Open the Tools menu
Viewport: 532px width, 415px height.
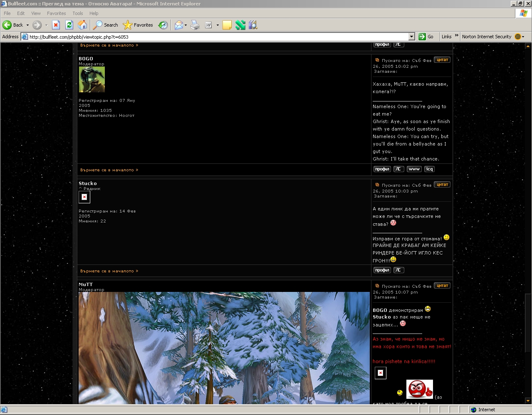click(78, 13)
